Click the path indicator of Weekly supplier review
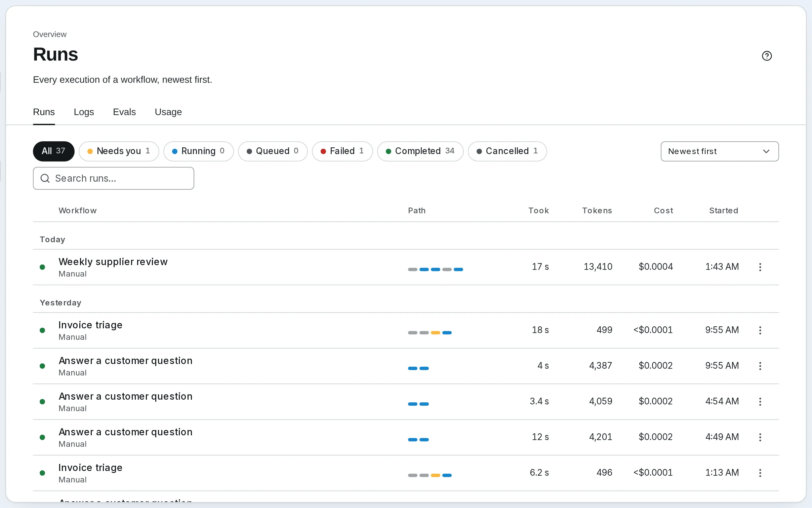 pyautogui.click(x=436, y=269)
